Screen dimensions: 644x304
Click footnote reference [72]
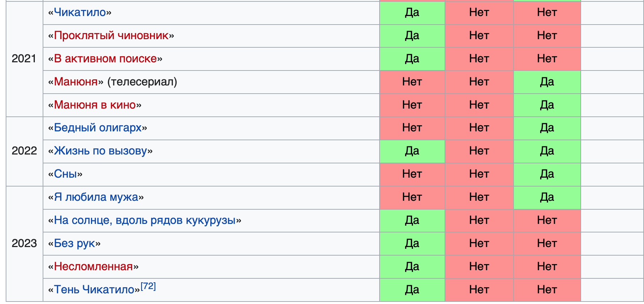coord(148,286)
